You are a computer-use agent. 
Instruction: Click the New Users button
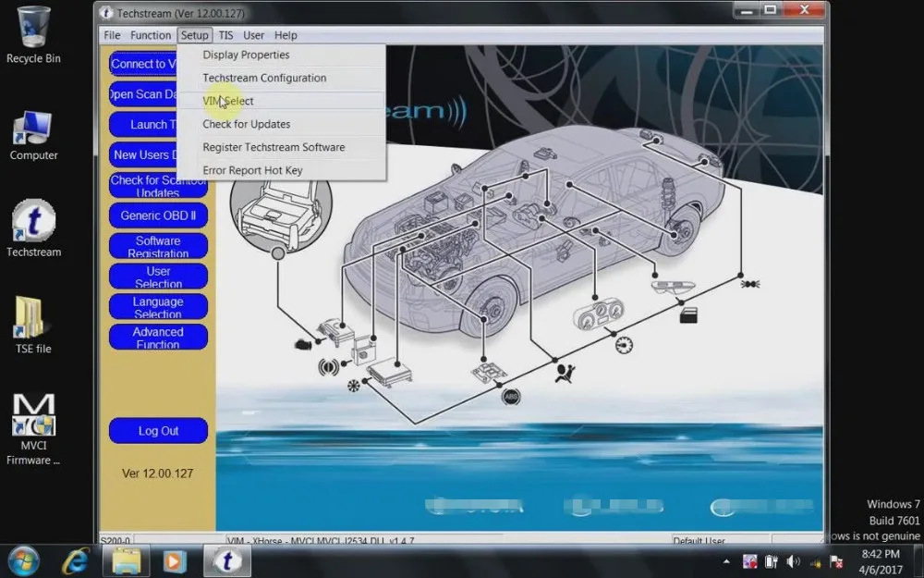[x=143, y=154]
